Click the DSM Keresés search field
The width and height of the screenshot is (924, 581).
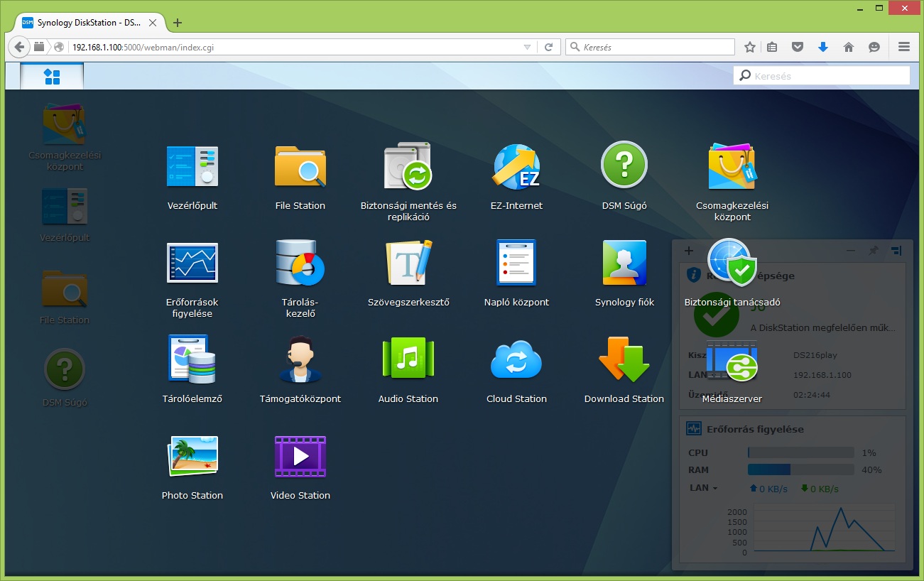[x=822, y=75]
